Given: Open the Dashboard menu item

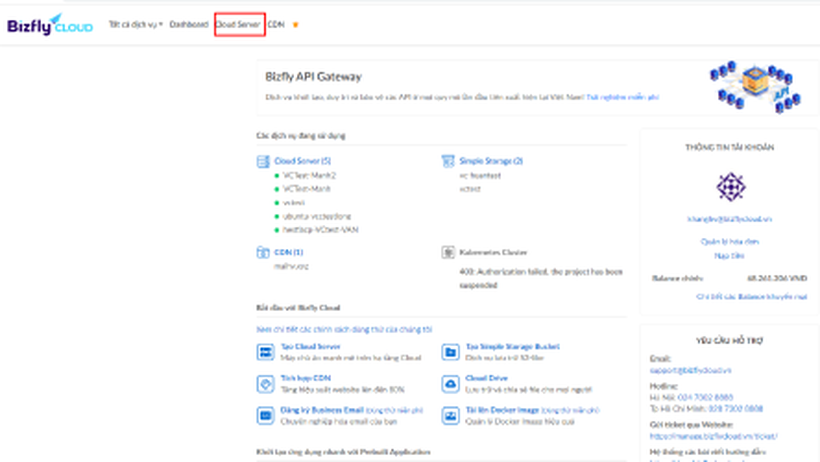Looking at the screenshot, I should coord(189,25).
